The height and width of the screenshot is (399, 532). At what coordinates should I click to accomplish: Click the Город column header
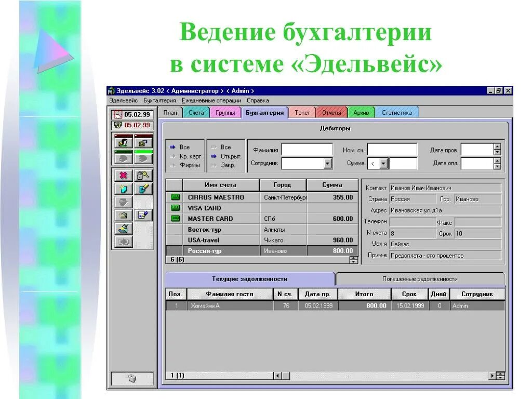282,185
